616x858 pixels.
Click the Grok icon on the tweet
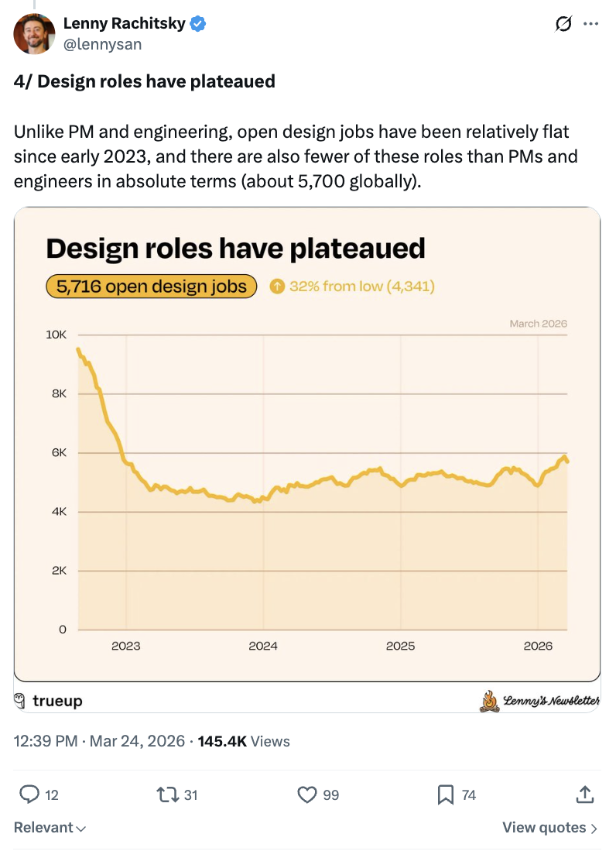564,25
